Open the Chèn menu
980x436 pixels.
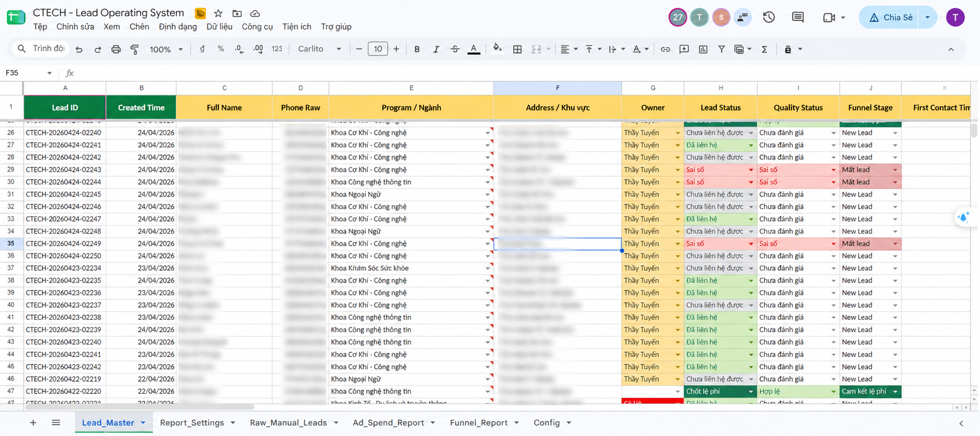(139, 27)
